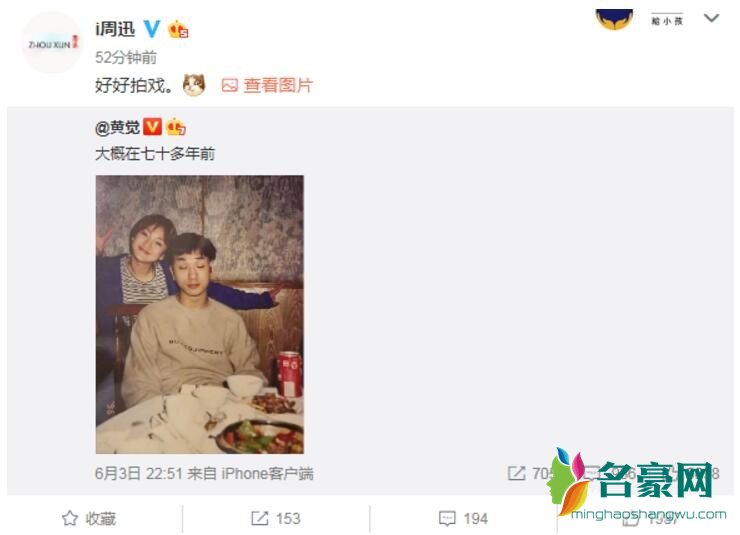Click the picture icon before 查看图片
The image size is (740, 535).
coord(229,85)
